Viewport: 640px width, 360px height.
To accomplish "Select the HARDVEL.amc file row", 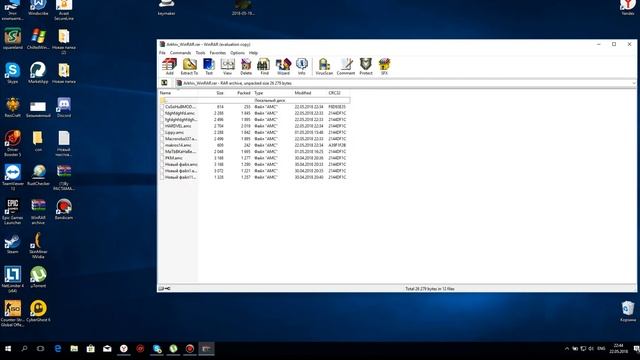I will tap(254, 126).
